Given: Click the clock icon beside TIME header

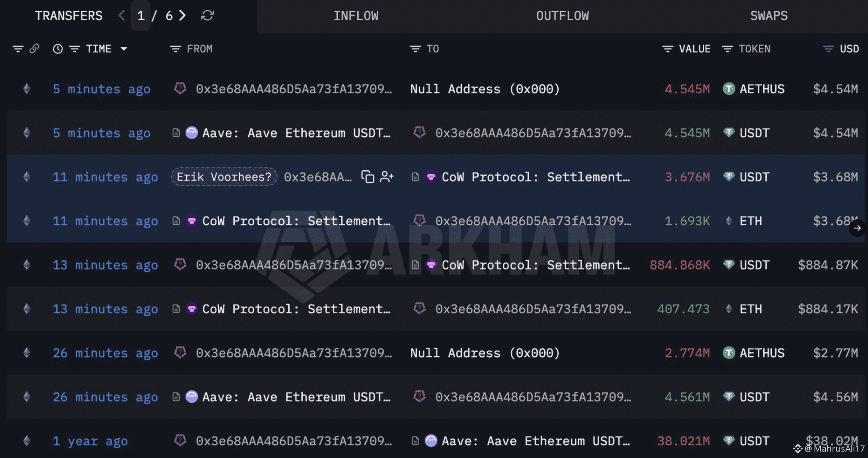Looking at the screenshot, I should 58,49.
